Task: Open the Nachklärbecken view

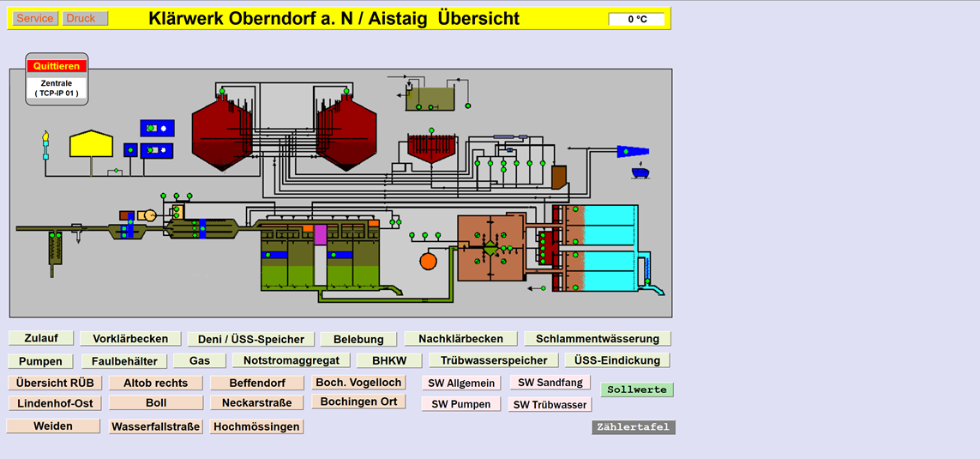Action: [x=460, y=339]
